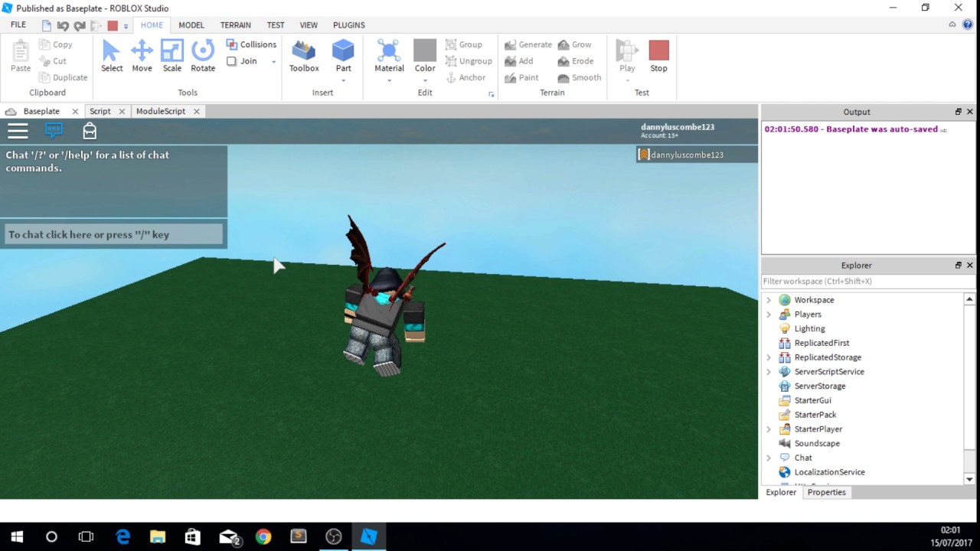Open Chrome from the taskbar
980x551 pixels.
(x=263, y=536)
